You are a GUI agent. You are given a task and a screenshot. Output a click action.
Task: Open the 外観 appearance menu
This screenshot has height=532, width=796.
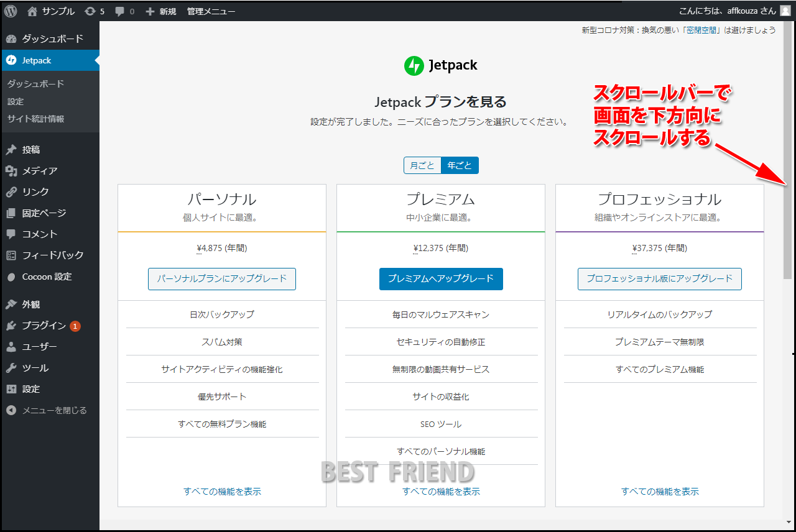pyautogui.click(x=50, y=305)
